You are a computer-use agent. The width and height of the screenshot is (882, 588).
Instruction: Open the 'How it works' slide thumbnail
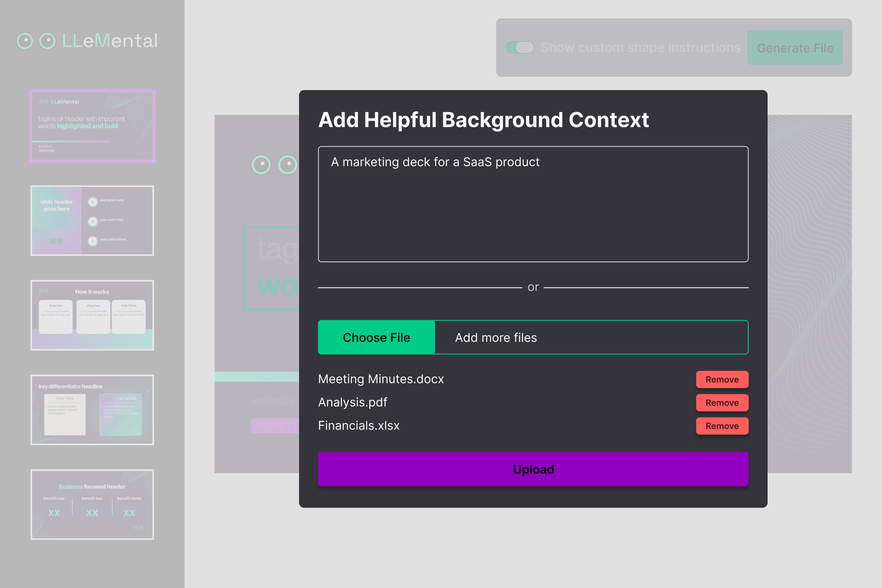(92, 315)
